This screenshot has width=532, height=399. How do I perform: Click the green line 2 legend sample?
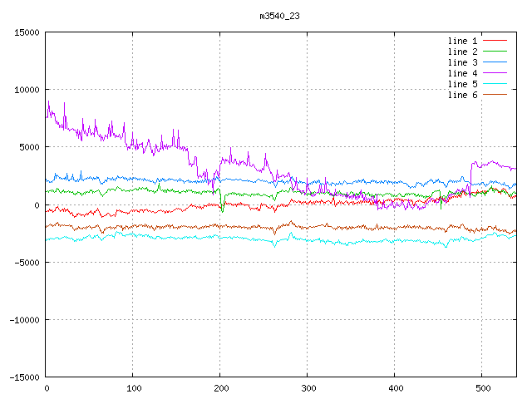tap(495, 52)
